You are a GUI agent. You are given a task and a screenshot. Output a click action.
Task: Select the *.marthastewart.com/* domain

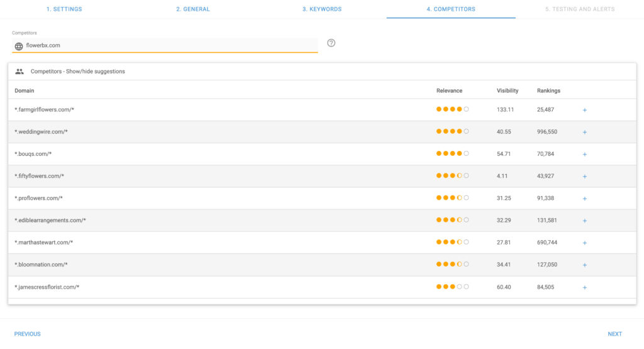(x=44, y=243)
